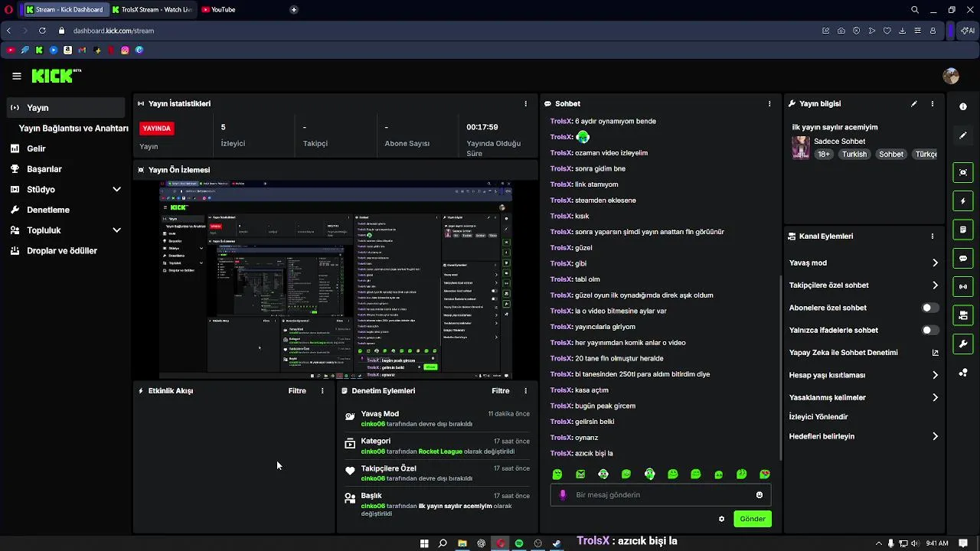This screenshot has width=980, height=551.
Task: Open Opera's AI button in the address bar
Action: point(968,31)
